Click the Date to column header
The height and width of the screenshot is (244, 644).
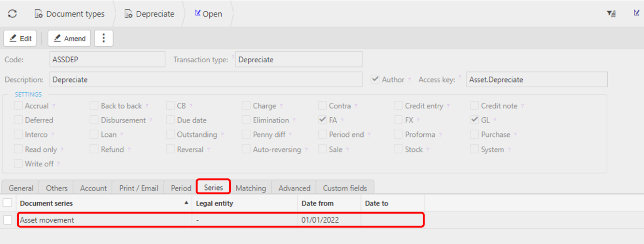[x=393, y=203]
